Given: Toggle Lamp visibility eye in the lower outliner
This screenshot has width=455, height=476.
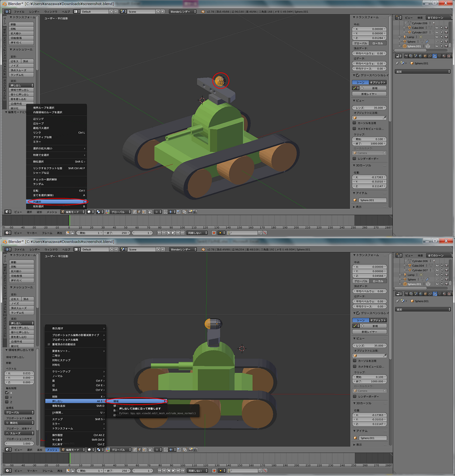Looking at the screenshot, I should tap(437, 275).
